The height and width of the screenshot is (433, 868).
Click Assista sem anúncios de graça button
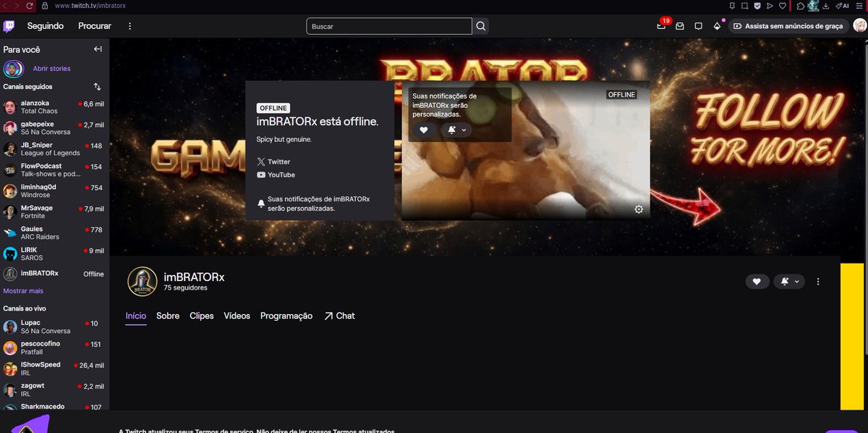point(788,26)
